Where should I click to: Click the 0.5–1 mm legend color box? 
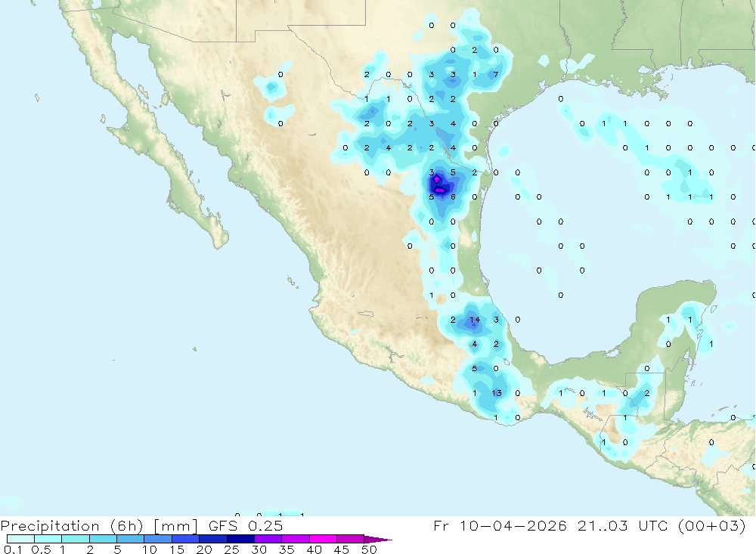(x=48, y=539)
